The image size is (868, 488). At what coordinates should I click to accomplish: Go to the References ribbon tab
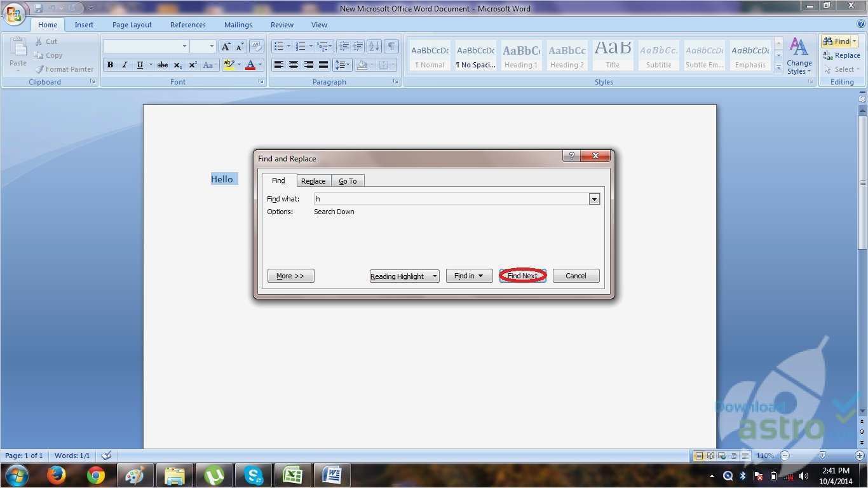tap(188, 25)
